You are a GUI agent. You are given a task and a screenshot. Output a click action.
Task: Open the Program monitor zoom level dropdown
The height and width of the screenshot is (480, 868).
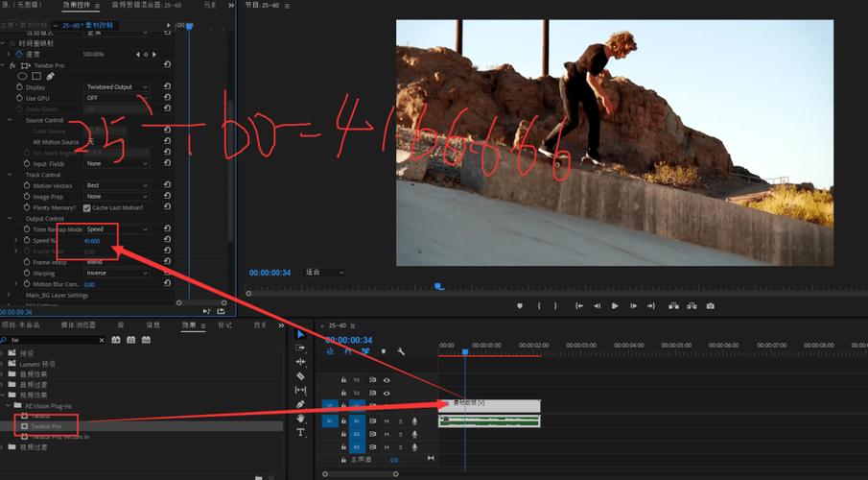325,272
